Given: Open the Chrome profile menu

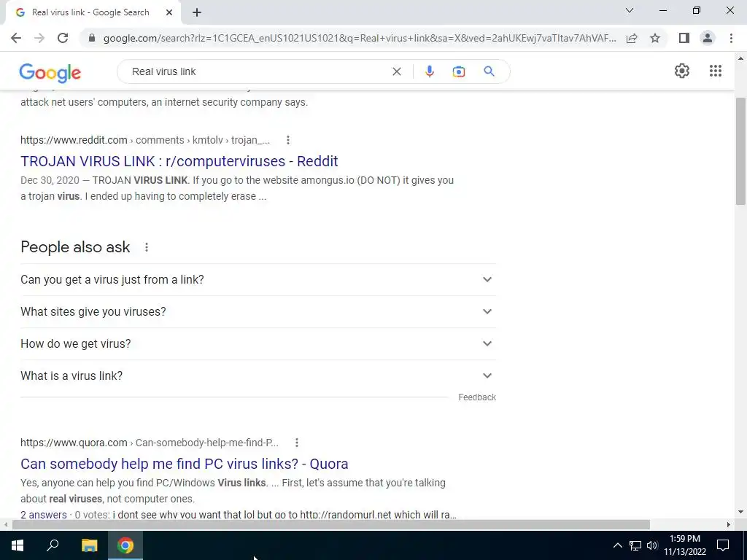Looking at the screenshot, I should click(x=708, y=38).
